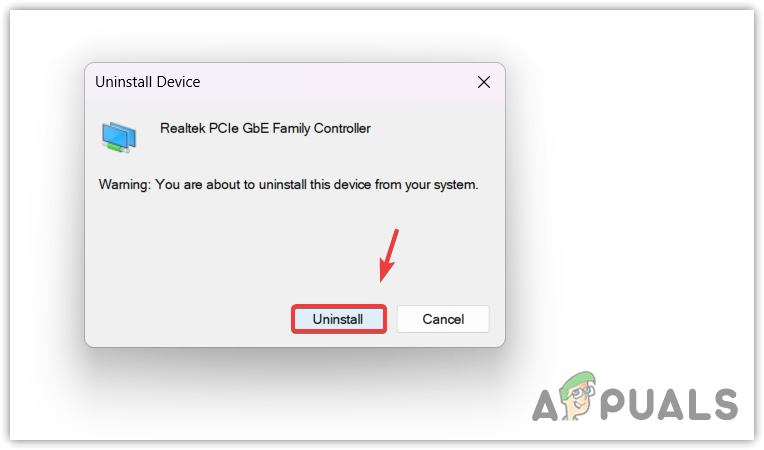Click the PUALS lettering in the watermark

(669, 404)
